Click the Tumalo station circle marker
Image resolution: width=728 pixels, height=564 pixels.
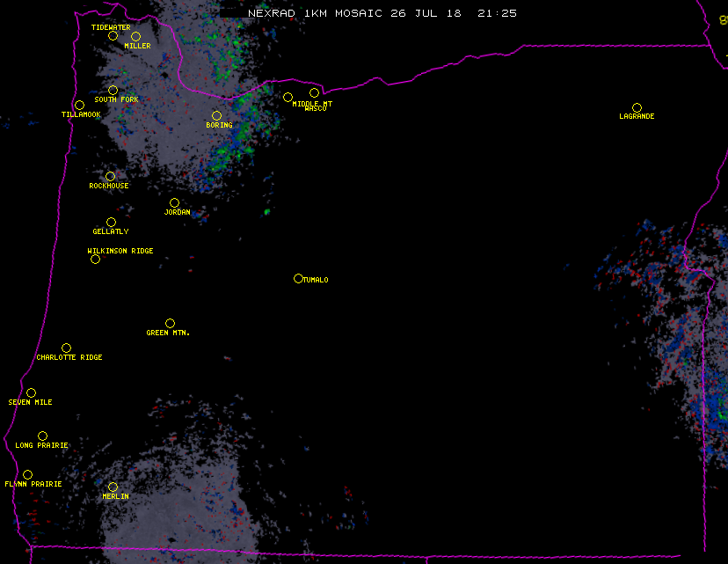point(298,278)
